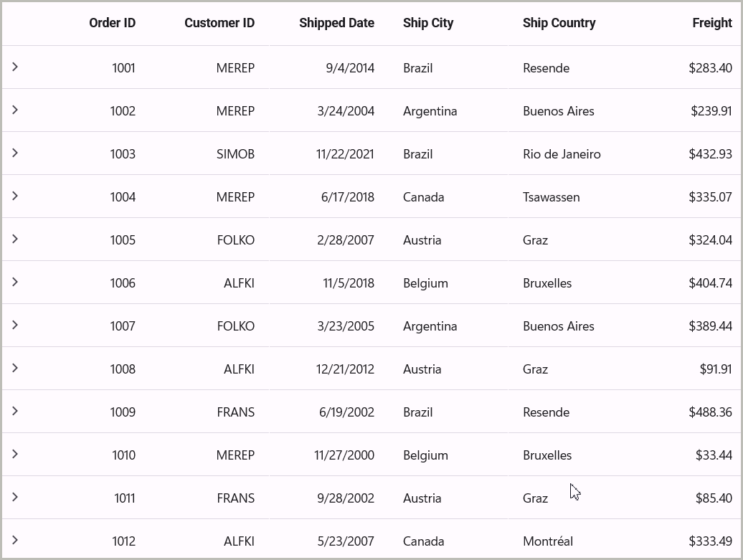
Task: Open the expand arrow for order 1012
Action: [x=15, y=540]
